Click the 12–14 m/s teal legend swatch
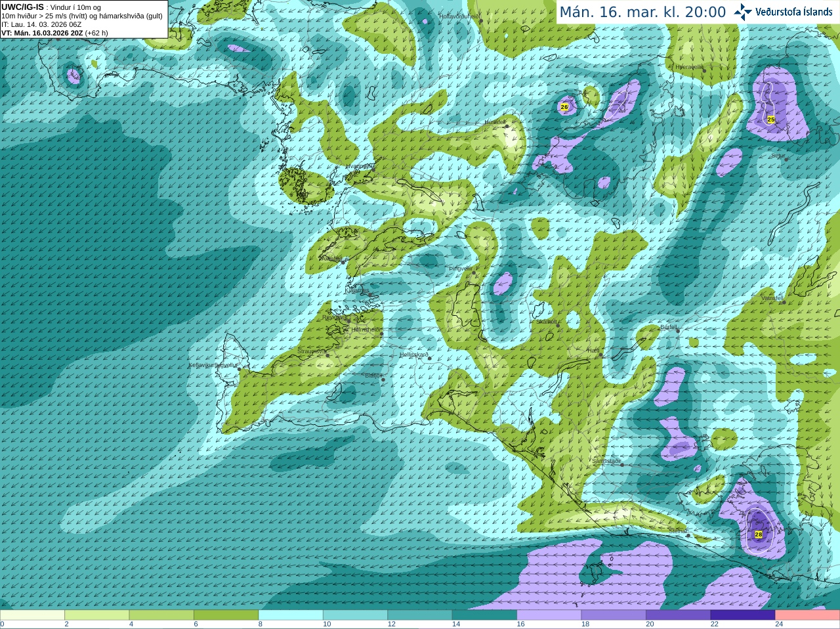This screenshot has width=840, height=629. 420,615
